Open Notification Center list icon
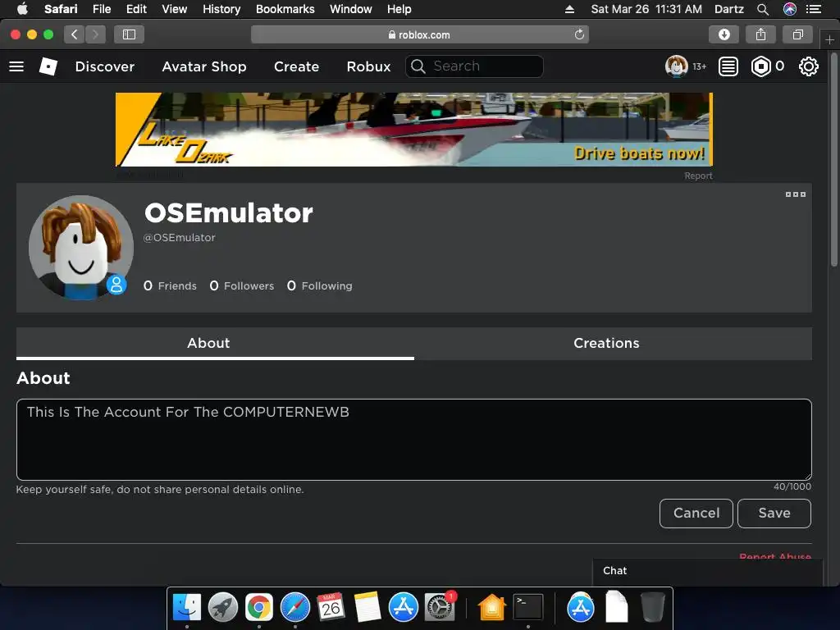Image resolution: width=840 pixels, height=630 pixels. tap(814, 9)
